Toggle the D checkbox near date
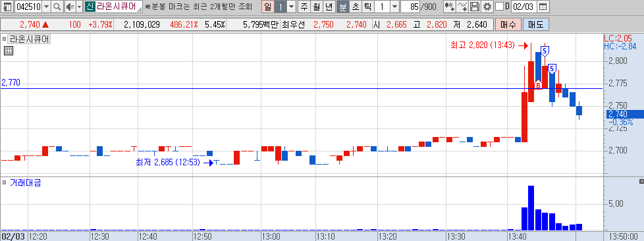 point(499,7)
